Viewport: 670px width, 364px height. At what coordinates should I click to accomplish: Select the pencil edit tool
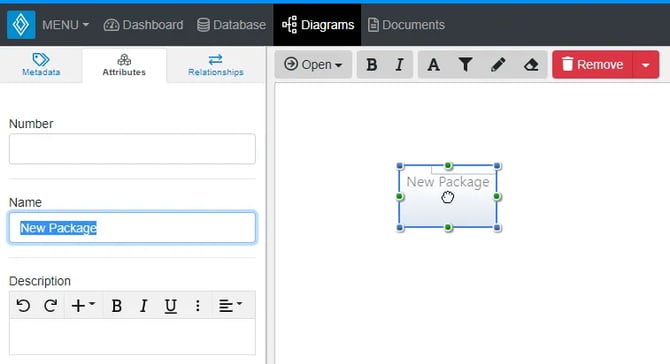[498, 65]
